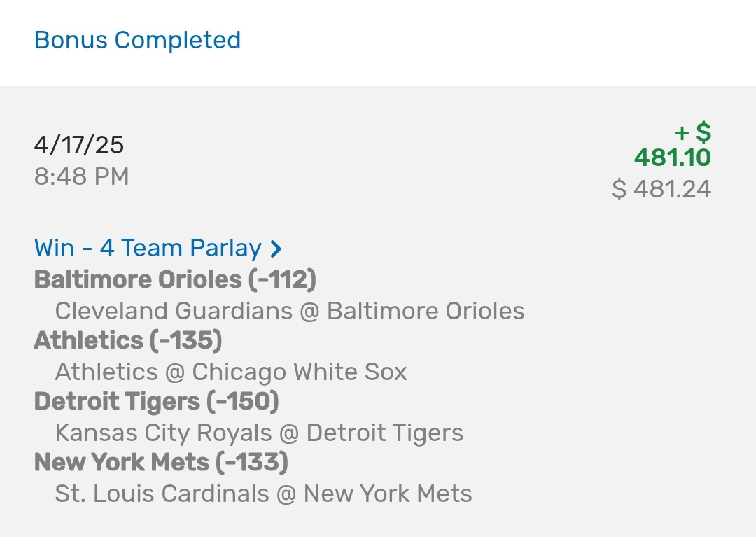756x537 pixels.
Task: Open the Win - 4 Team Parlay details
Action: coord(147,248)
